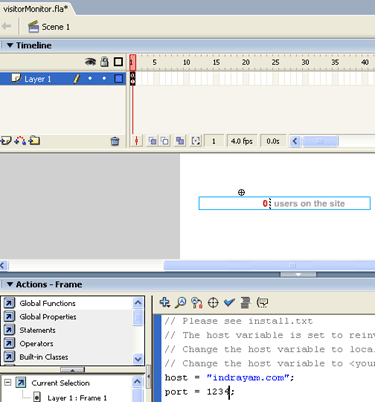Click frame 10 on the timeline ruler
Screen dimensions: 375x402
click(186, 62)
